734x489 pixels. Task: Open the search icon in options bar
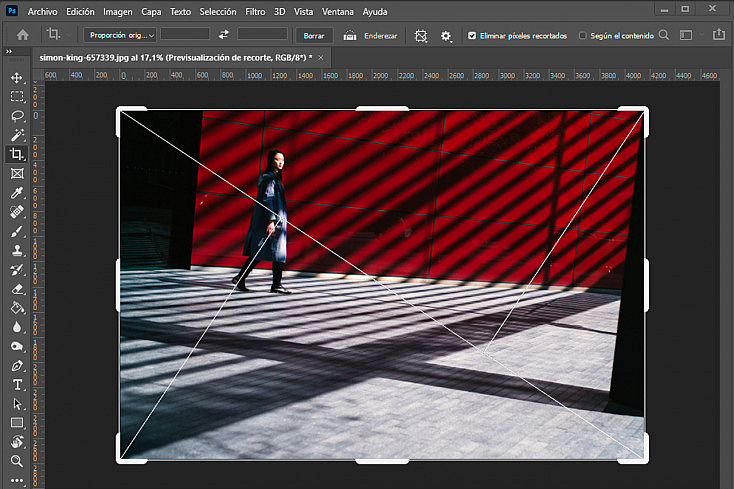pyautogui.click(x=664, y=35)
